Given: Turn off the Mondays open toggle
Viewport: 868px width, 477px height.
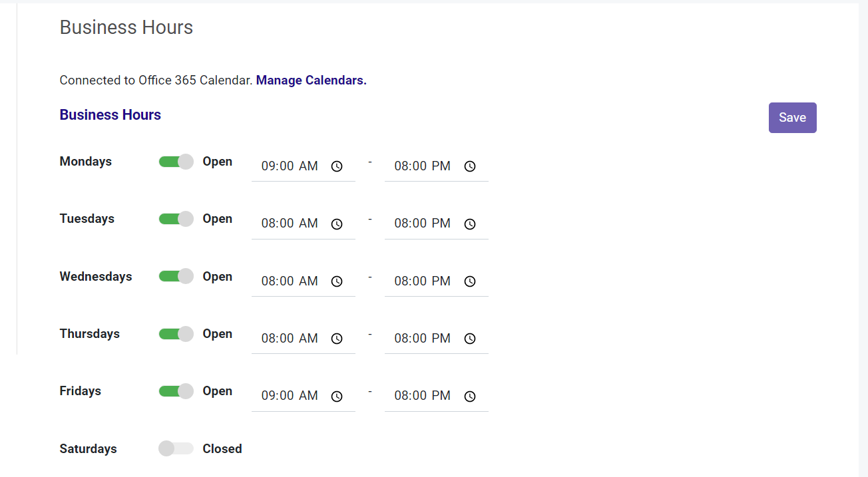Looking at the screenshot, I should point(176,162).
